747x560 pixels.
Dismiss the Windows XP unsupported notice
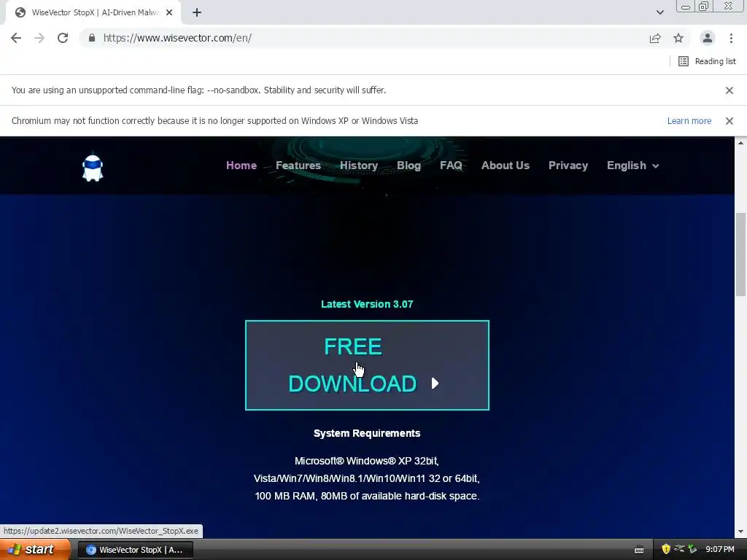tap(729, 121)
